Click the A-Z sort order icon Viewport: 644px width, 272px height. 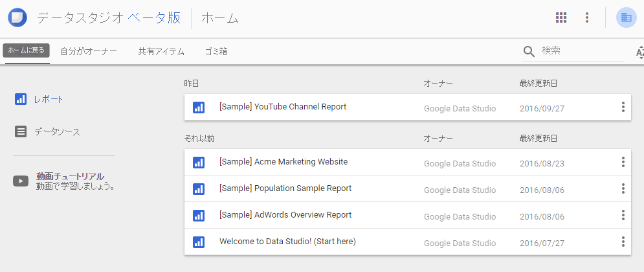[x=639, y=52]
